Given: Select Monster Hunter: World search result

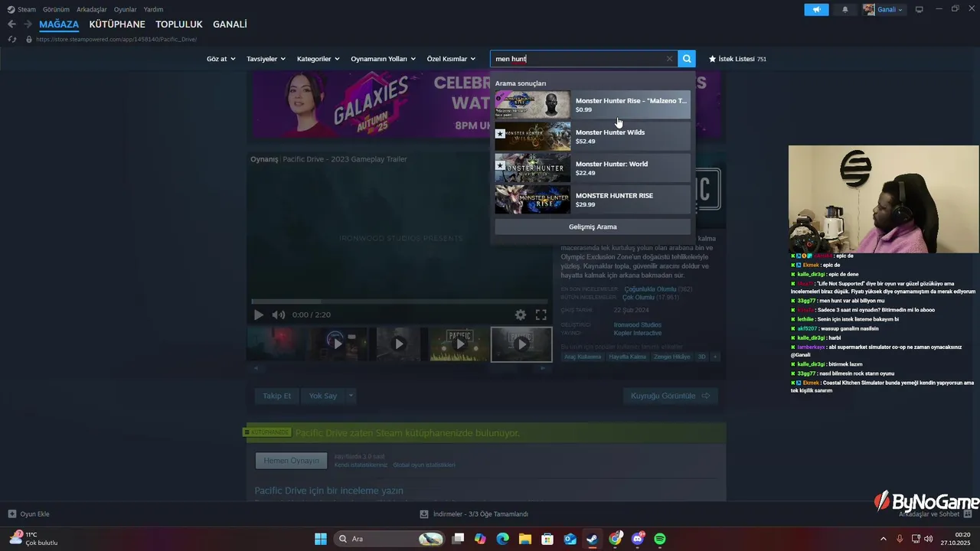Looking at the screenshot, I should pyautogui.click(x=593, y=168).
